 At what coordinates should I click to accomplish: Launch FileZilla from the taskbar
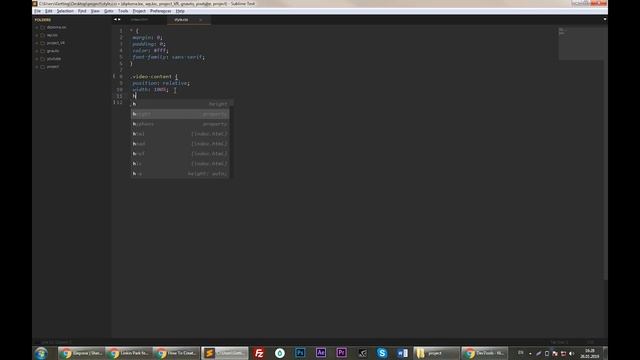259,353
